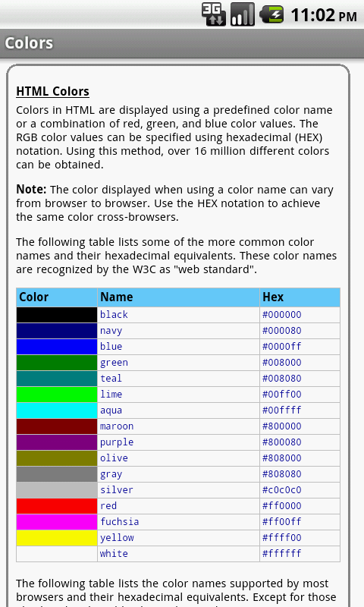Click the red color swatch
This screenshot has width=364, height=607.
click(56, 506)
